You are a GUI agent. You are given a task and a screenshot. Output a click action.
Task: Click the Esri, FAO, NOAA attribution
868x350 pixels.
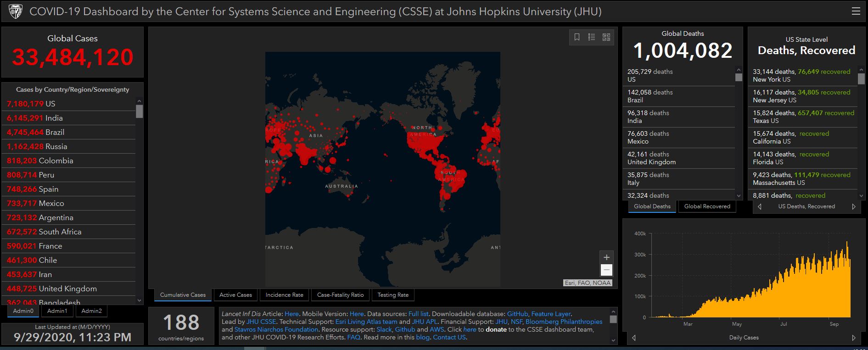pos(588,283)
